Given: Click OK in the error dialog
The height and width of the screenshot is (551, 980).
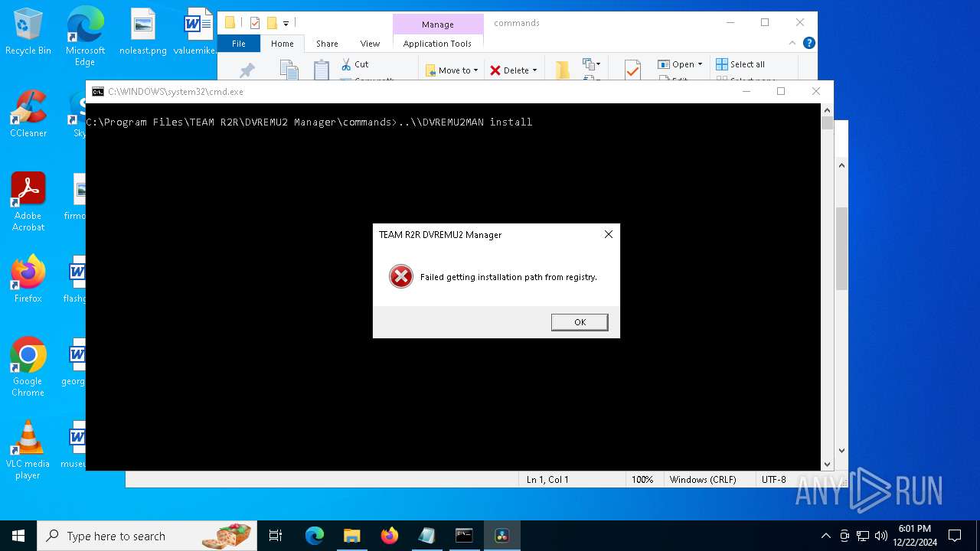Looking at the screenshot, I should click(x=580, y=322).
